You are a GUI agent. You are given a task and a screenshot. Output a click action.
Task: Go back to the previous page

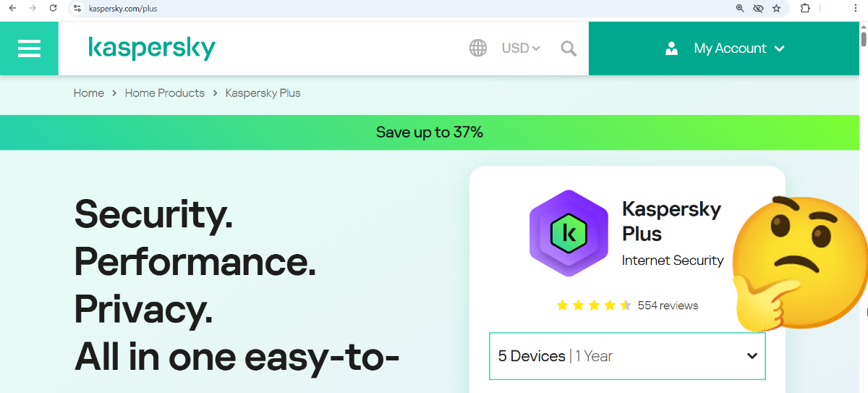[12, 9]
